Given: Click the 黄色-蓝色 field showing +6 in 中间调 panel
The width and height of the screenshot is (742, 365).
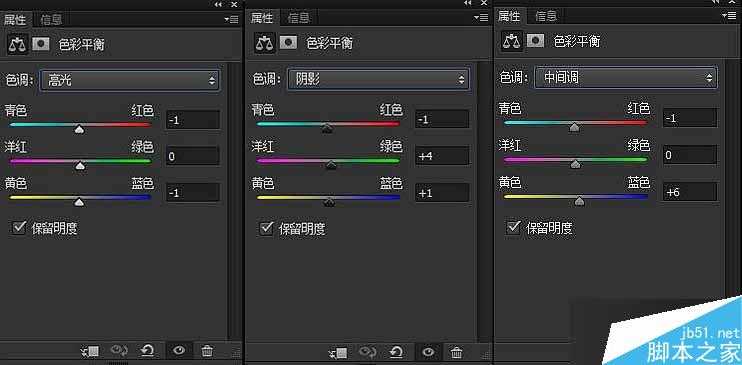Looking at the screenshot, I should 690,191.
